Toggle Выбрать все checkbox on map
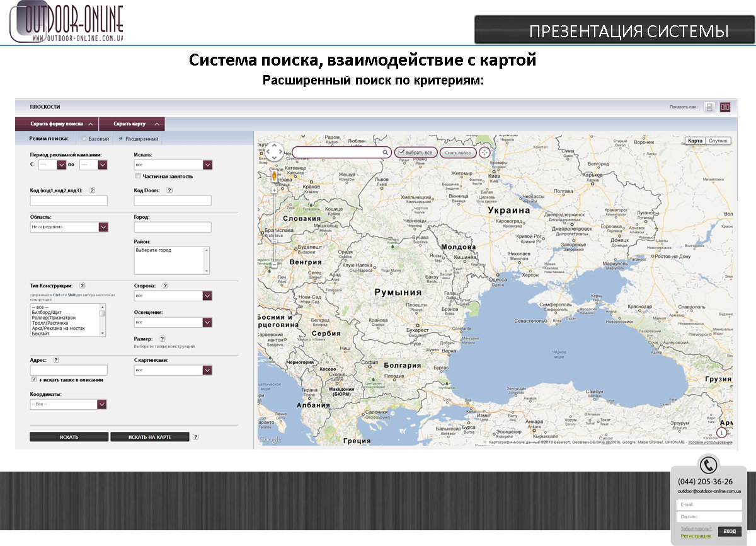This screenshot has width=756, height=546. pos(401,153)
